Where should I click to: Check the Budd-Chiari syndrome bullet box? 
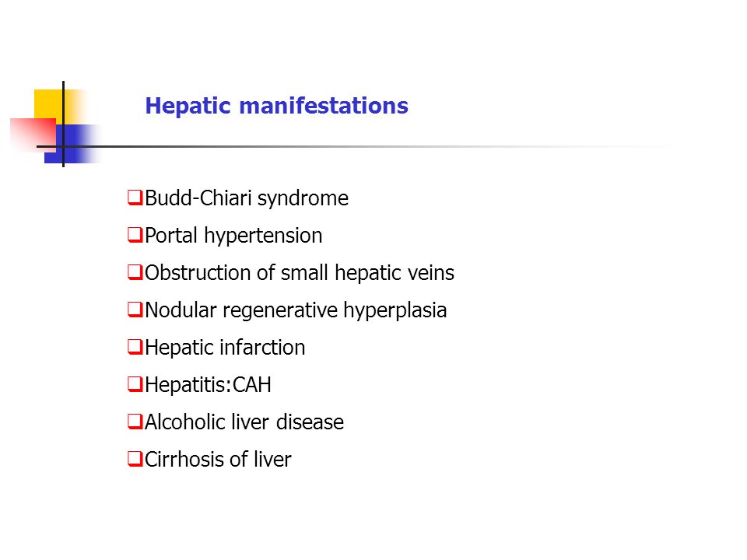[x=135, y=198]
